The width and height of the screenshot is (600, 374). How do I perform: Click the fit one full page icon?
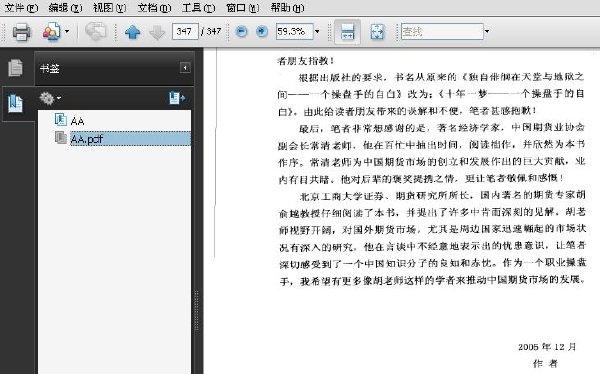(x=377, y=32)
